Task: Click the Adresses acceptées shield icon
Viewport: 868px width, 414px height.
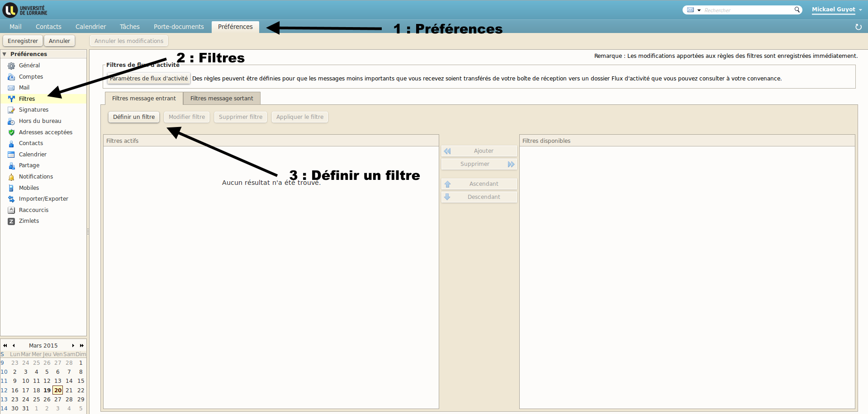Action: 11,132
